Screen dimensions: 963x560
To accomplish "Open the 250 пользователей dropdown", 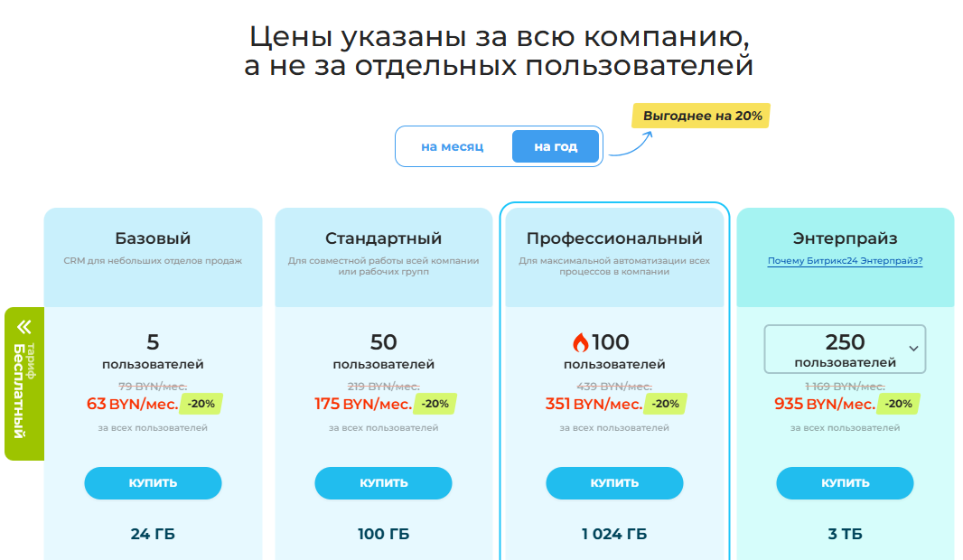I will [x=845, y=349].
